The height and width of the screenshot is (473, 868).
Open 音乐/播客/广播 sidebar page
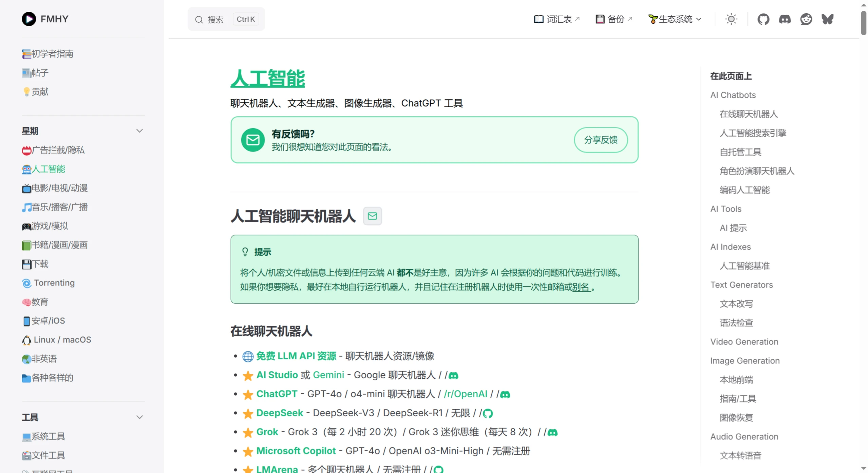tap(55, 207)
